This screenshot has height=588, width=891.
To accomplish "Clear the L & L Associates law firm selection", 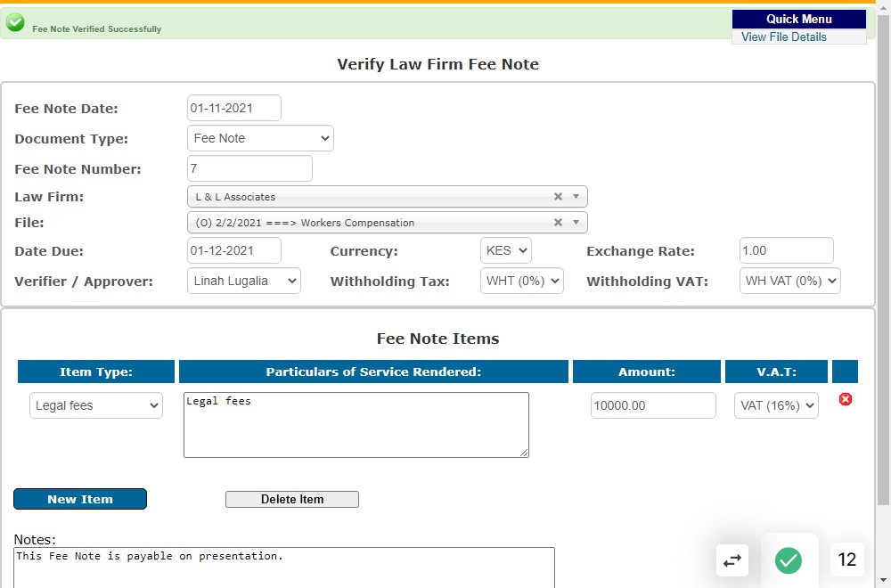I will point(558,197).
